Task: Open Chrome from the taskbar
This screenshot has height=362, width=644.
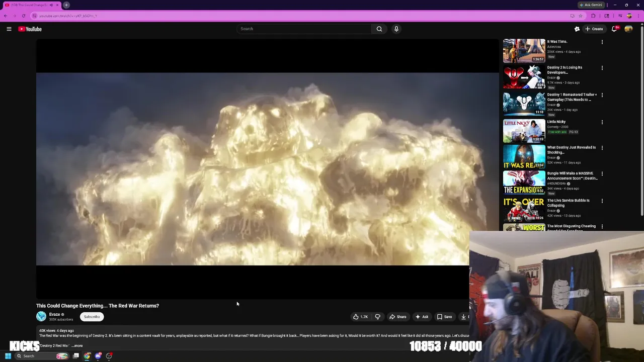Action: pos(87,356)
